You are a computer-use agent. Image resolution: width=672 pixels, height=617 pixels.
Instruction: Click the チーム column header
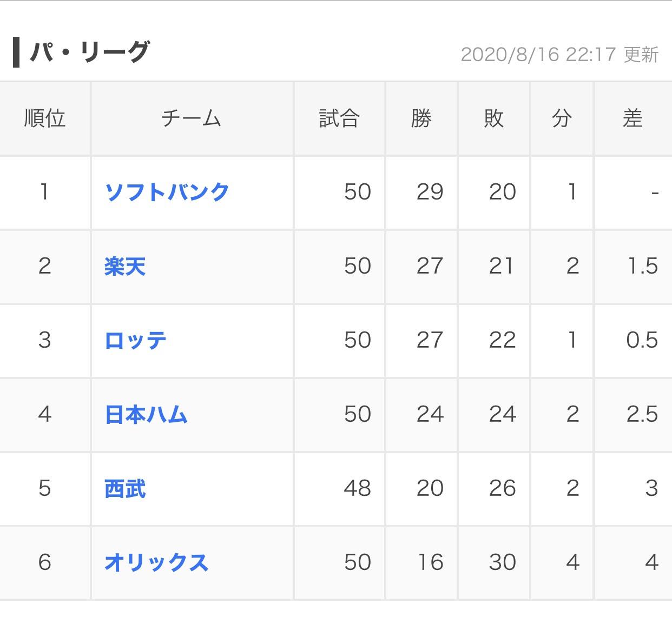[x=192, y=118]
